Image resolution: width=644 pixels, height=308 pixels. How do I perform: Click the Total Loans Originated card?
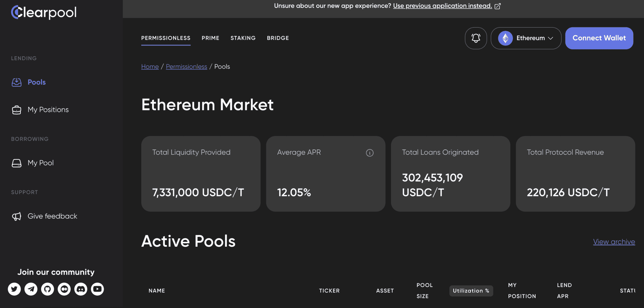pos(451,174)
